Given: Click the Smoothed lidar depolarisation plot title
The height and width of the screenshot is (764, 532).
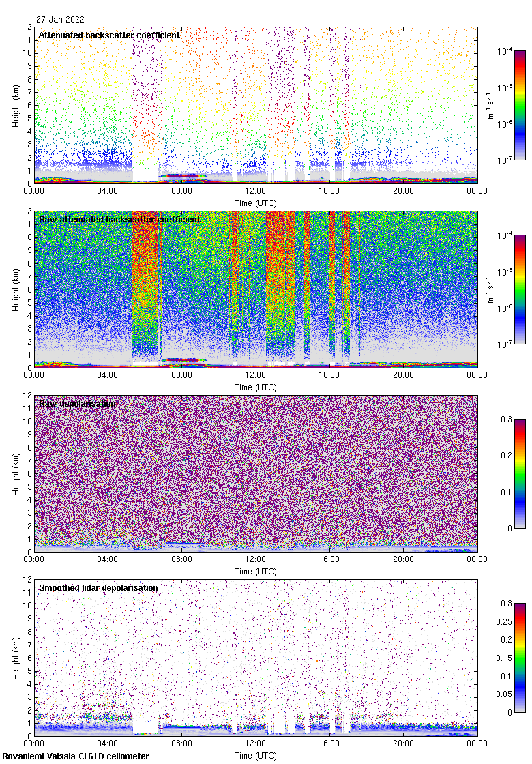Looking at the screenshot, I should pos(98,587).
